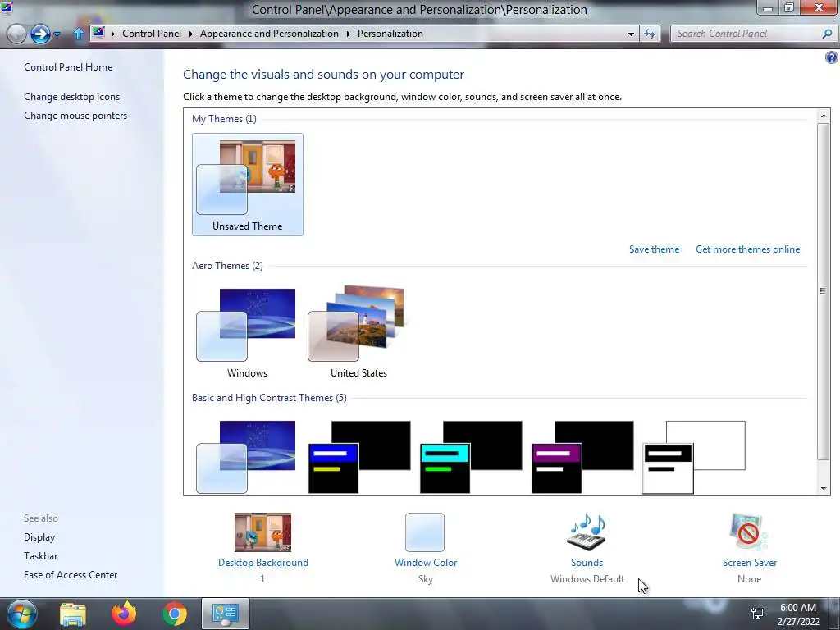The width and height of the screenshot is (840, 630).
Task: Select Personalization breadcrumb item
Action: pyautogui.click(x=390, y=33)
